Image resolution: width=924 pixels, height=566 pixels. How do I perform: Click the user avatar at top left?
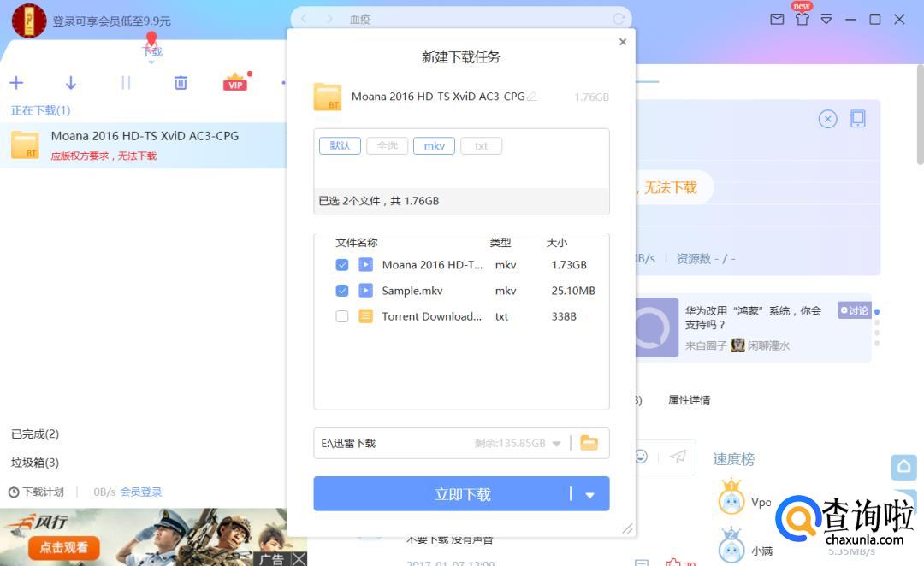coord(29,20)
